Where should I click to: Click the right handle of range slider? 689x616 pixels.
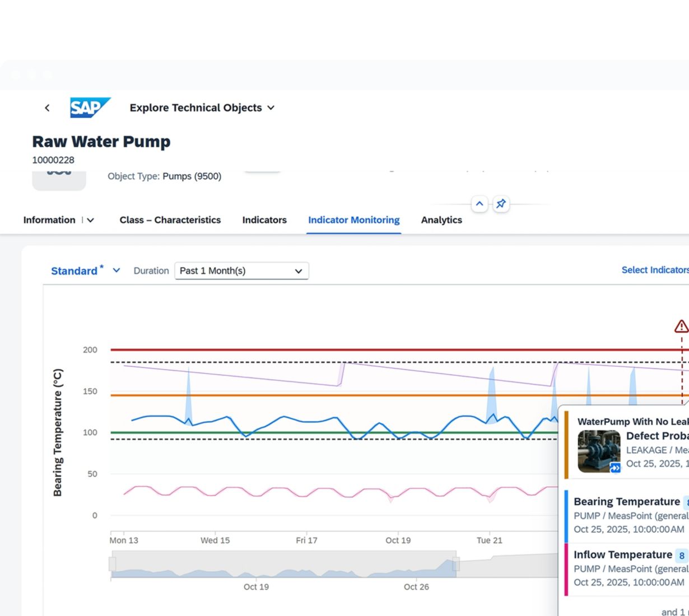coord(456,564)
